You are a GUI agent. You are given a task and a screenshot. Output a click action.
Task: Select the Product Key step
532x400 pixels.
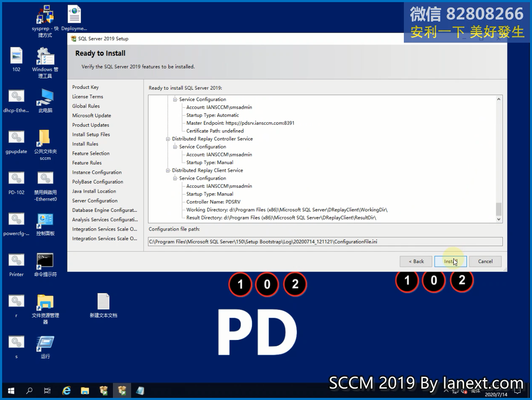(x=85, y=87)
